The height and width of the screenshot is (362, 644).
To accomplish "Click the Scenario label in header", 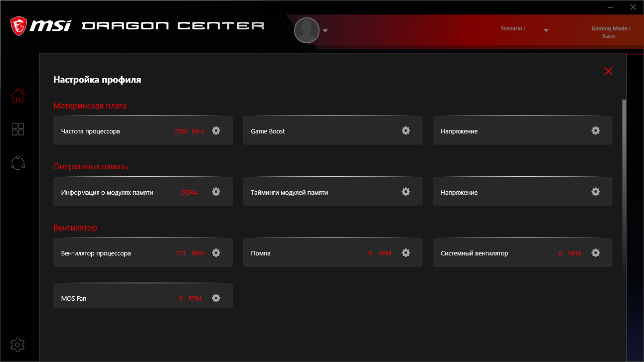I will 513,29.
